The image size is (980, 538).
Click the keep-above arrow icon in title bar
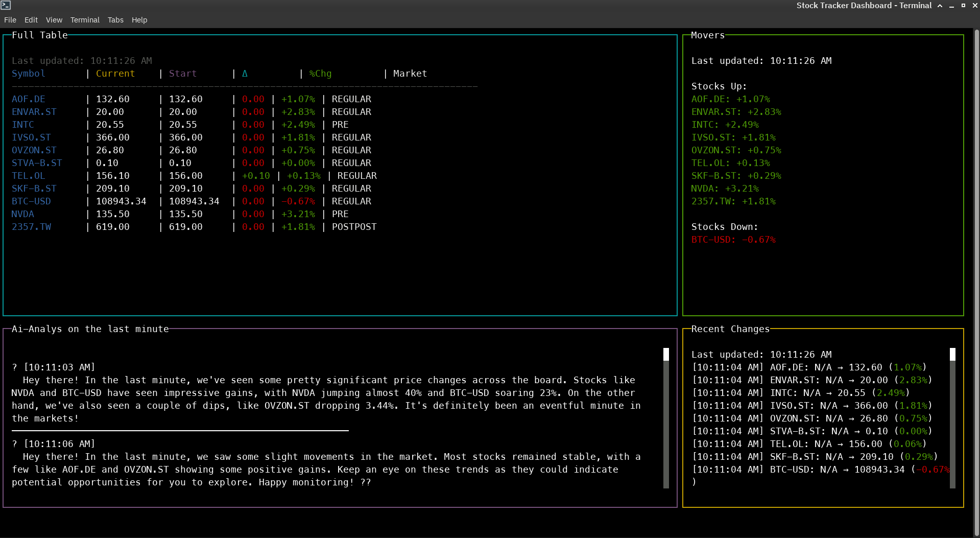coord(940,6)
